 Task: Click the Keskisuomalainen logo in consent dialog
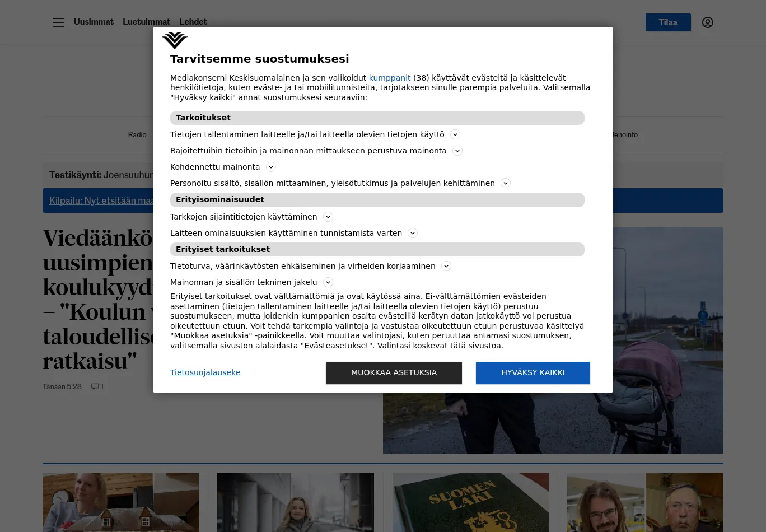[x=175, y=41]
